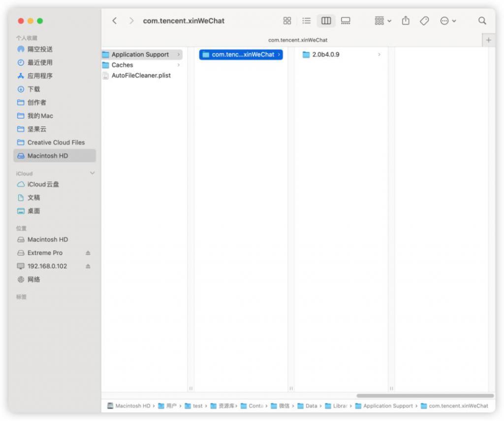Jump to 用户 in the path bar

167,406
